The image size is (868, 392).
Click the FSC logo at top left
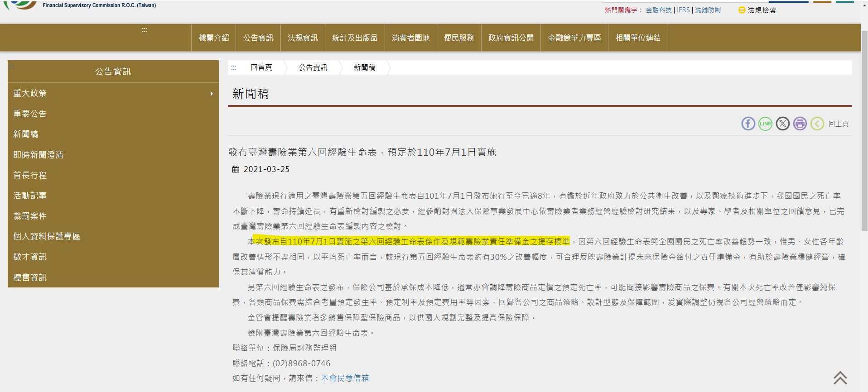(20, 5)
